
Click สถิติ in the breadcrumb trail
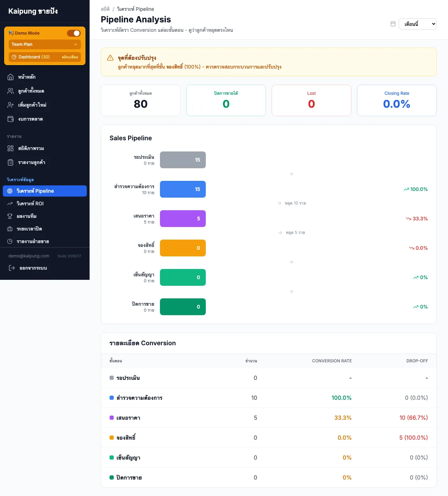[105, 9]
